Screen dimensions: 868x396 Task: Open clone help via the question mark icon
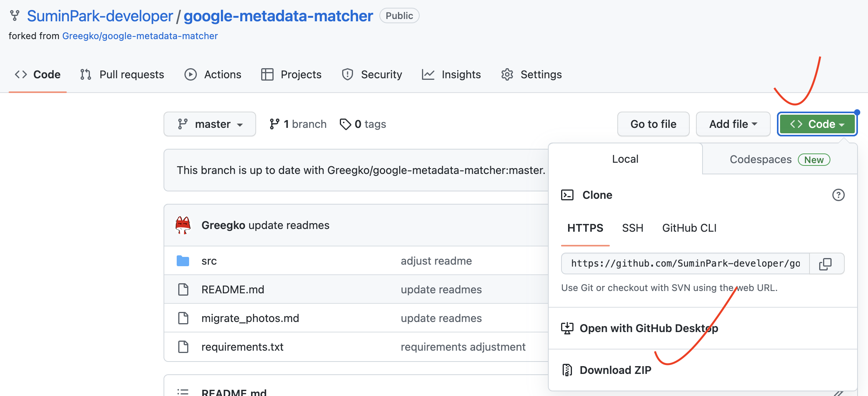click(838, 195)
